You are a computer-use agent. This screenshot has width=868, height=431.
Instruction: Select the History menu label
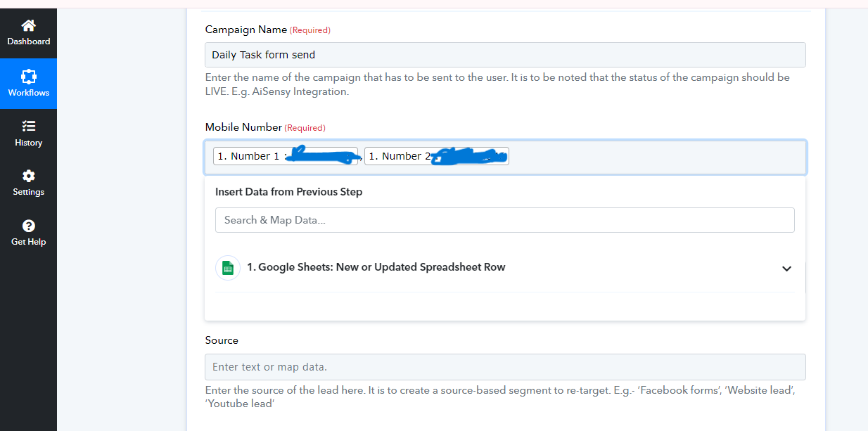[x=28, y=143]
